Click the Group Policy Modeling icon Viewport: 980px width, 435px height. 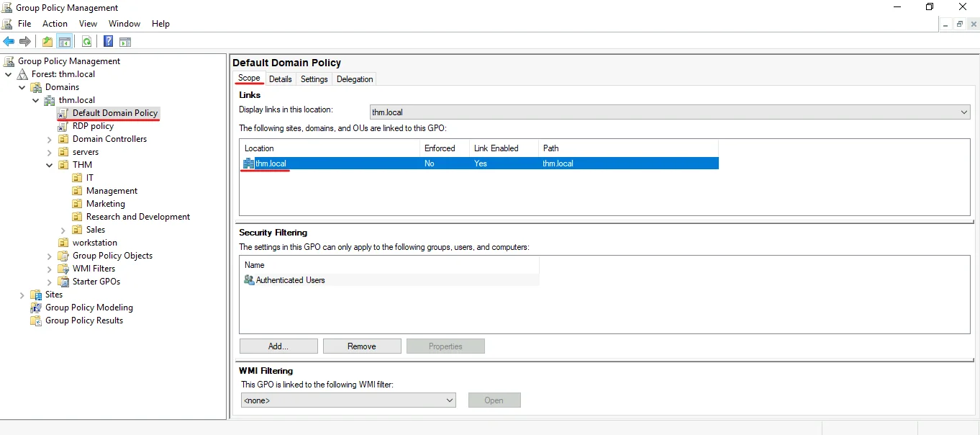coord(36,308)
